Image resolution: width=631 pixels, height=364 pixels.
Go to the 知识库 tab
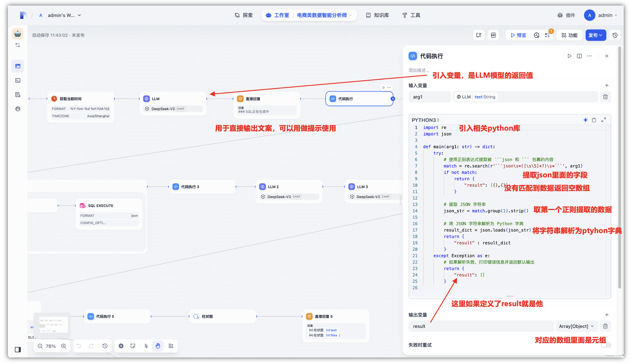(377, 15)
